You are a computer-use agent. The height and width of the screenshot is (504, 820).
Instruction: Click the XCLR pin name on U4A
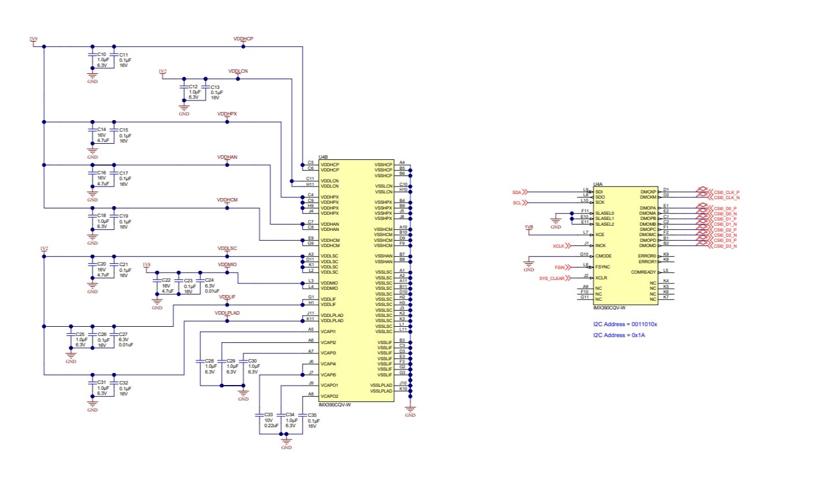(x=601, y=278)
